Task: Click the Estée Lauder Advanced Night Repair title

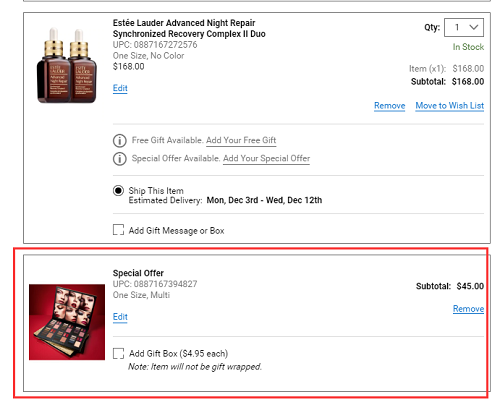Action: pyautogui.click(x=189, y=28)
